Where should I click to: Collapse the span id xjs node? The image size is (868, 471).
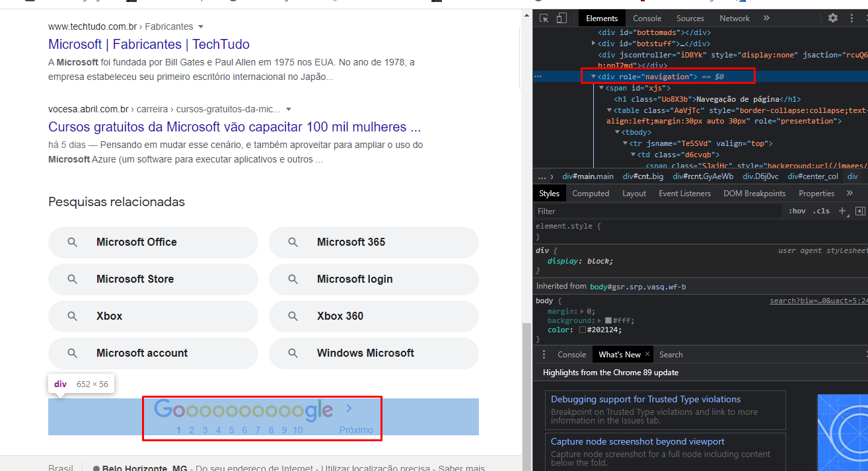point(601,88)
